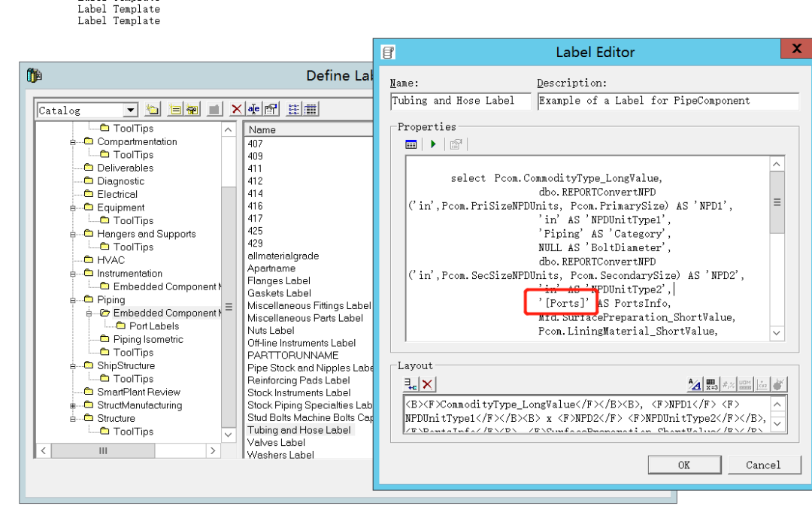
Task: Click the new label-from-tool icon beside New Label
Action: click(x=192, y=109)
